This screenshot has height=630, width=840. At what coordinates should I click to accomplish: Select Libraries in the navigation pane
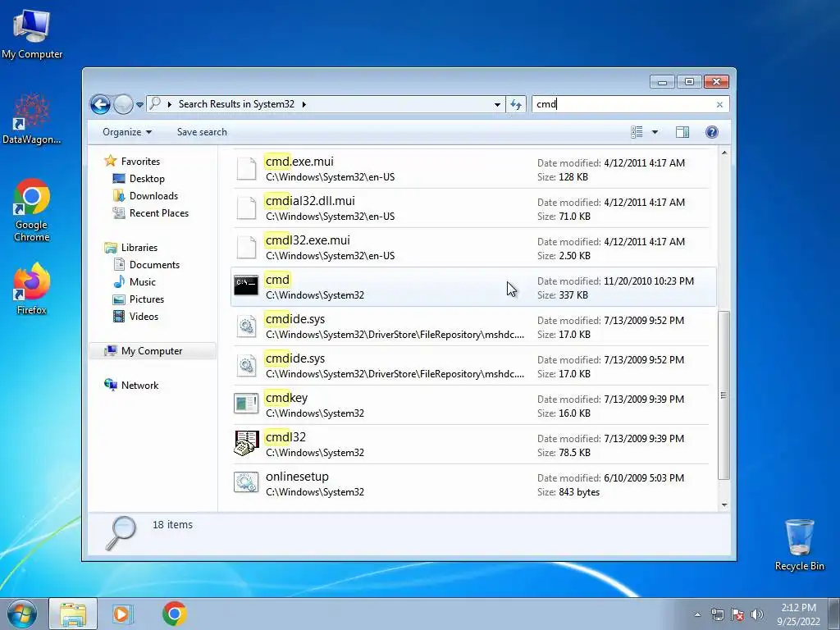pyautogui.click(x=139, y=248)
